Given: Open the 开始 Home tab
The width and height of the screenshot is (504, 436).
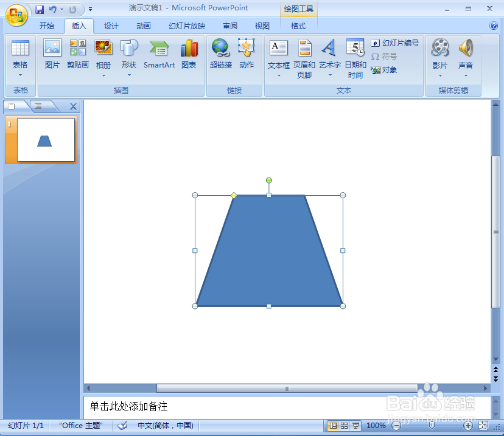Looking at the screenshot, I should pyautogui.click(x=47, y=26).
